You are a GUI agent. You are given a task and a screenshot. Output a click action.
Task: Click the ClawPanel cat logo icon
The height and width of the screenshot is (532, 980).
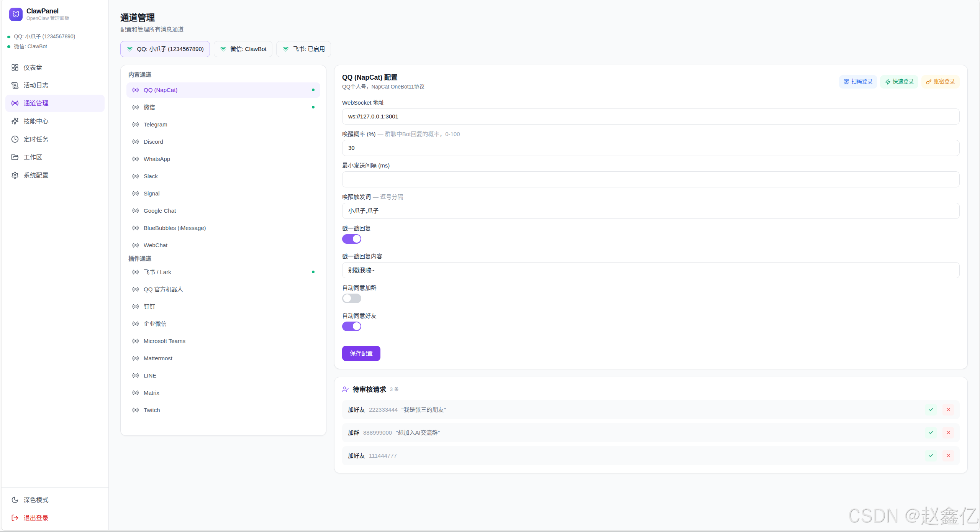pyautogui.click(x=16, y=14)
